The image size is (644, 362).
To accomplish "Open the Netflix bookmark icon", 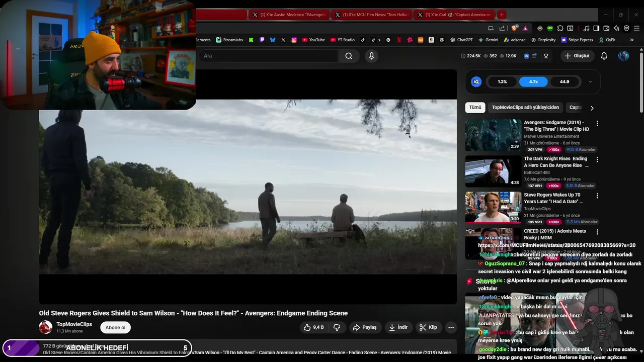I will click(399, 40).
